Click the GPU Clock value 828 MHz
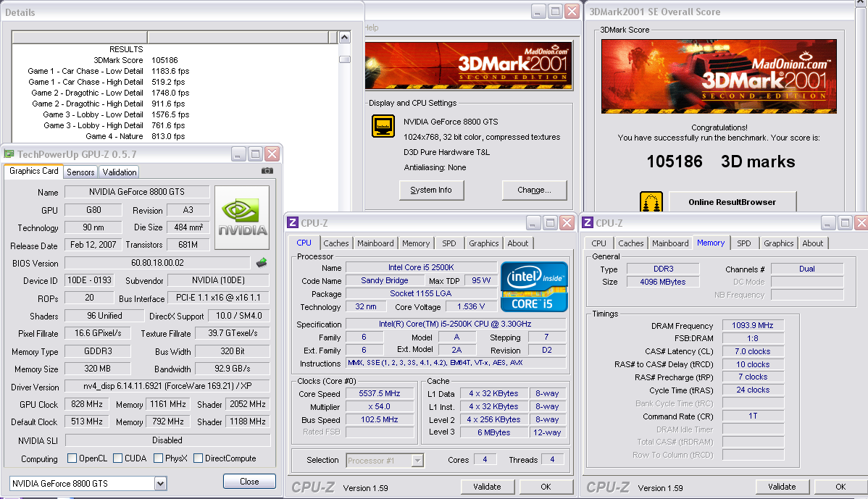The width and height of the screenshot is (868, 499). [87, 404]
